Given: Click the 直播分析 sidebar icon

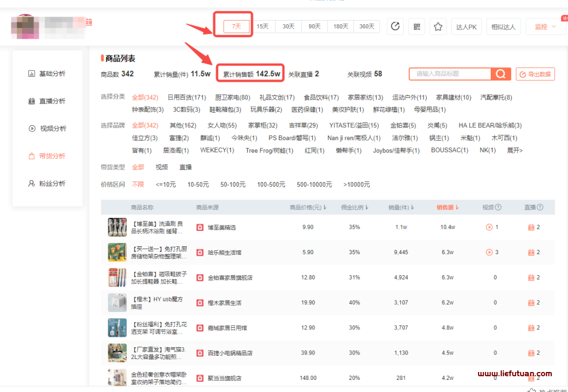Looking at the screenshot, I should click(31, 101).
